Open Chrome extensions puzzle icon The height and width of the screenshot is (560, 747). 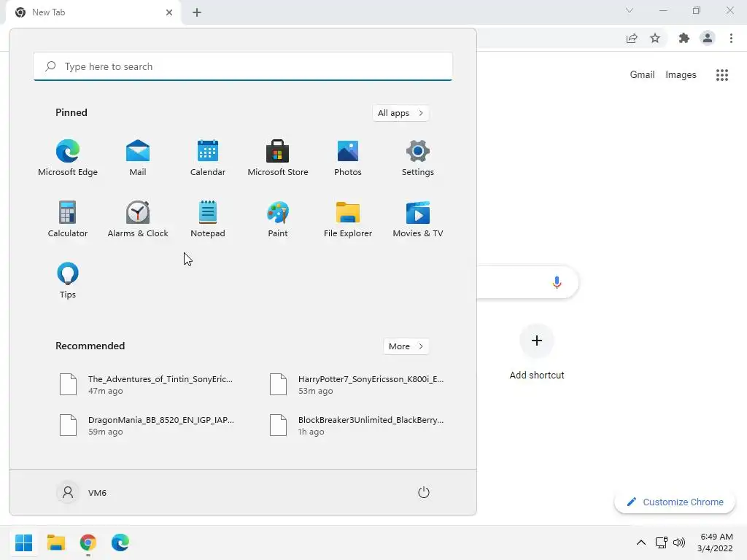click(x=684, y=38)
